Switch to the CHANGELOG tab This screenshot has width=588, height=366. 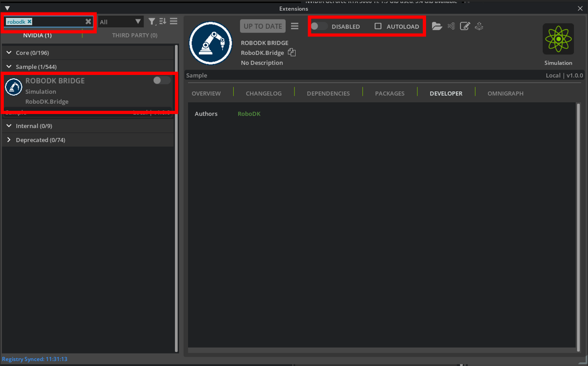tap(264, 93)
